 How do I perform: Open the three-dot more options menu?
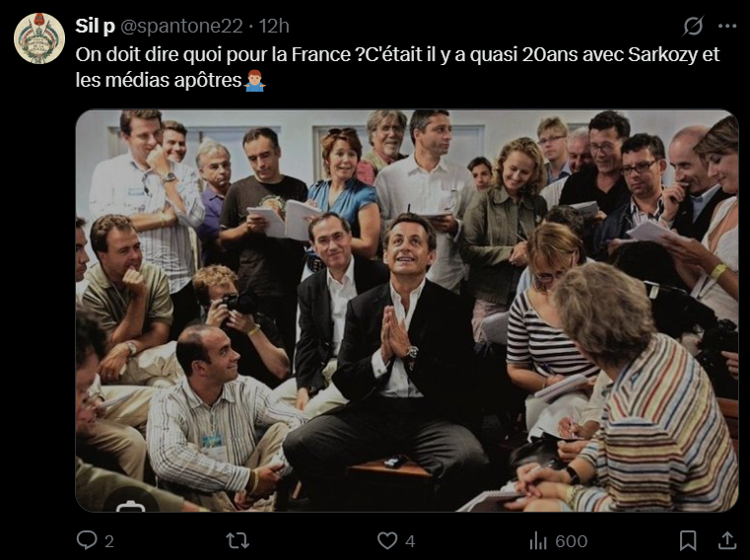click(x=727, y=26)
